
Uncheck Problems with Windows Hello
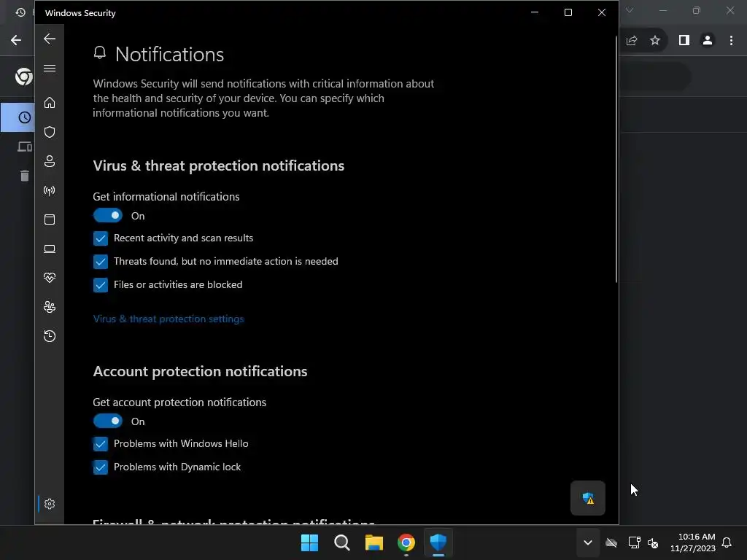click(101, 444)
